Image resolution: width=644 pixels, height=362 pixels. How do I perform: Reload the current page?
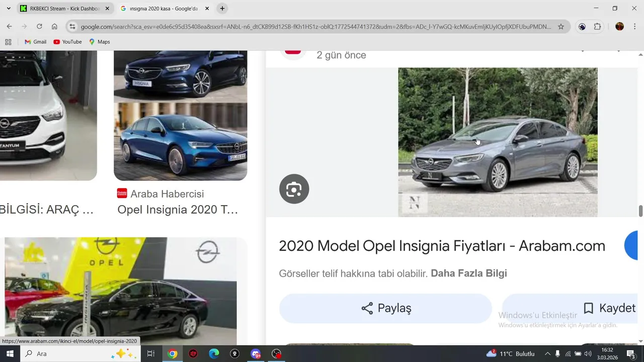pyautogui.click(x=39, y=27)
